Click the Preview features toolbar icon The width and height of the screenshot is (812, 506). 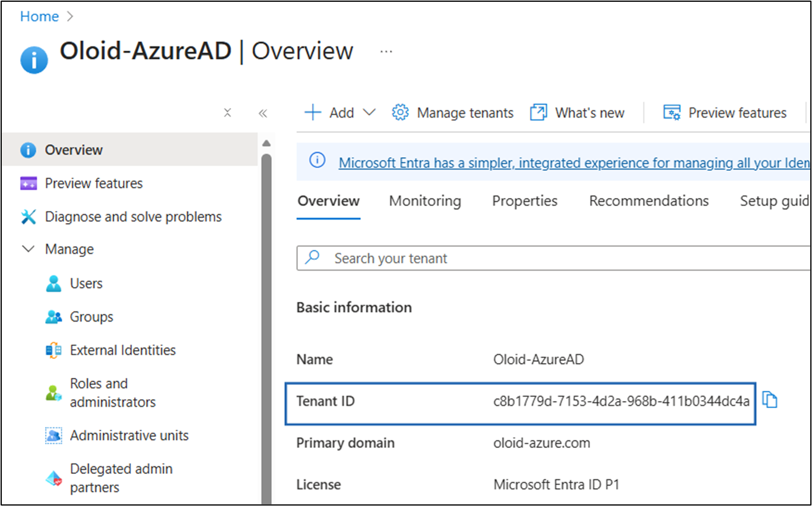tap(672, 113)
